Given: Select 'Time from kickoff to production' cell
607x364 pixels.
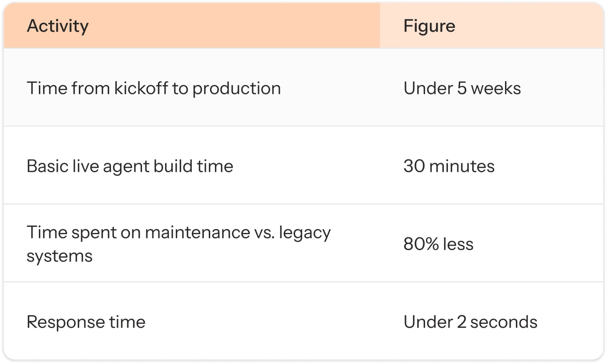Looking at the screenshot, I should click(153, 88).
